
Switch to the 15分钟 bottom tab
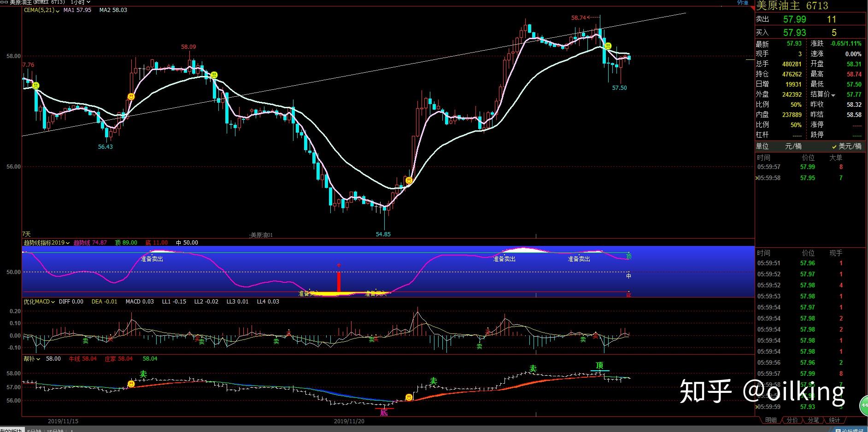click(x=55, y=430)
